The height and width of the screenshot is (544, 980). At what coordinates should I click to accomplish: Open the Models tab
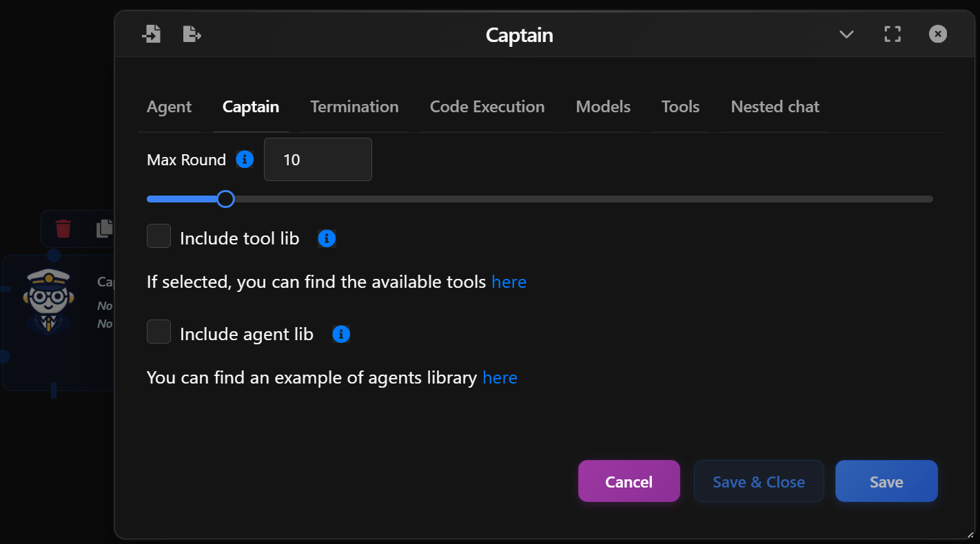coord(603,107)
